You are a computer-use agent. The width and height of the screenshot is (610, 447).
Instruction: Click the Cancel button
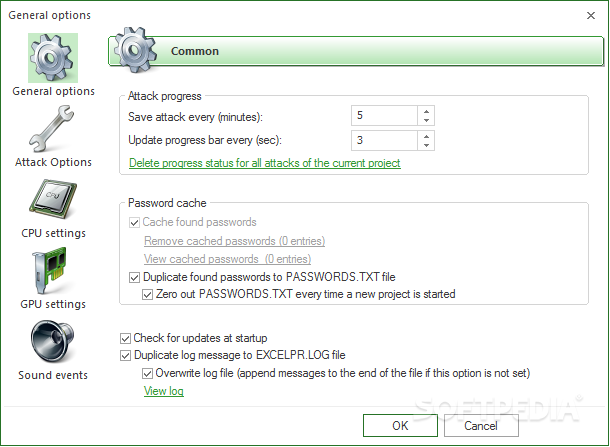[481, 426]
